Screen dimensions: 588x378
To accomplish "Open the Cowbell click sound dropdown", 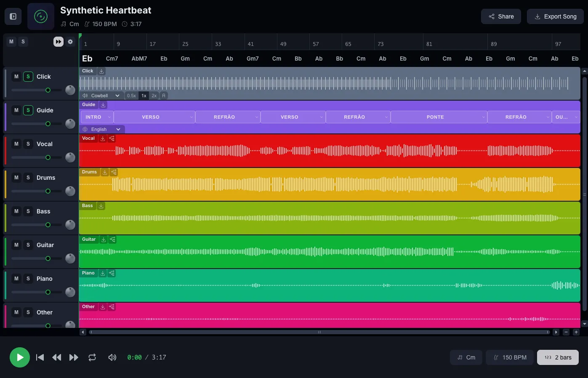I will point(101,96).
